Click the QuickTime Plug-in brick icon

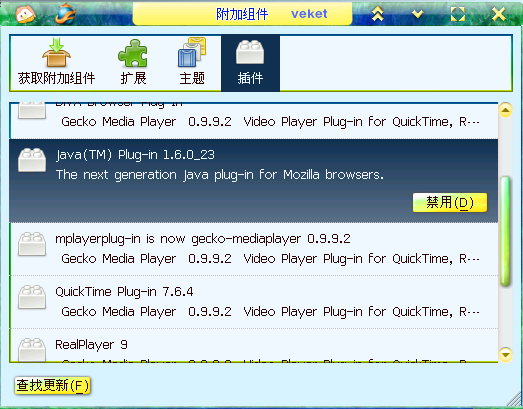[x=32, y=297]
